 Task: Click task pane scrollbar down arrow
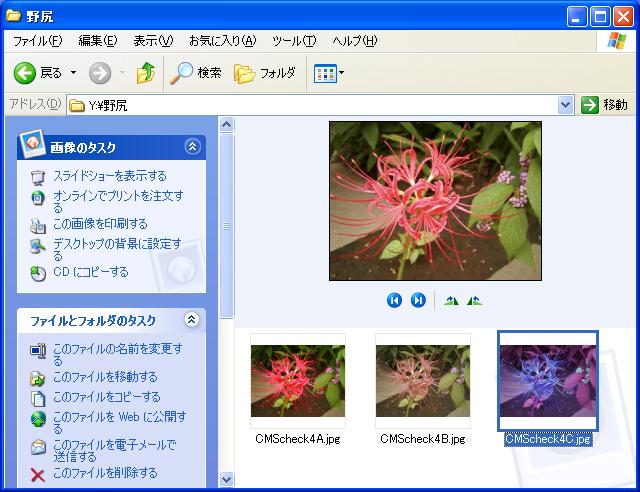tap(227, 479)
